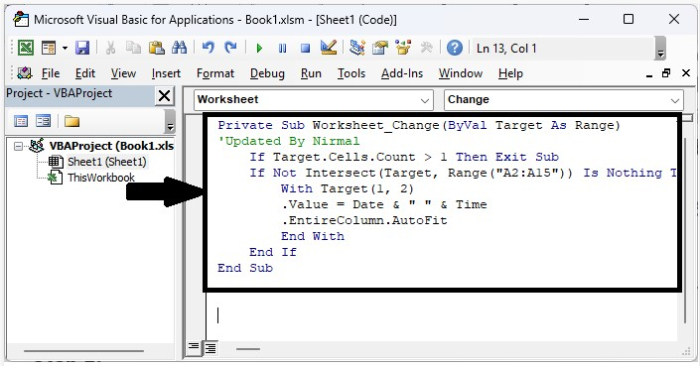700x366 pixels.
Task: Open the Insert menu
Action: click(x=166, y=73)
